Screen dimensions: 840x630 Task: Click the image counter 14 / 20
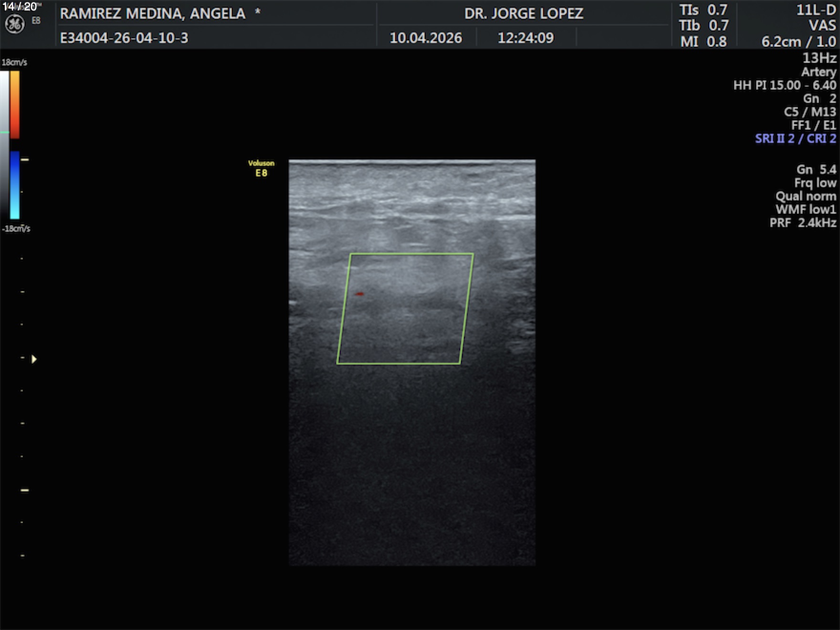pyautogui.click(x=20, y=7)
